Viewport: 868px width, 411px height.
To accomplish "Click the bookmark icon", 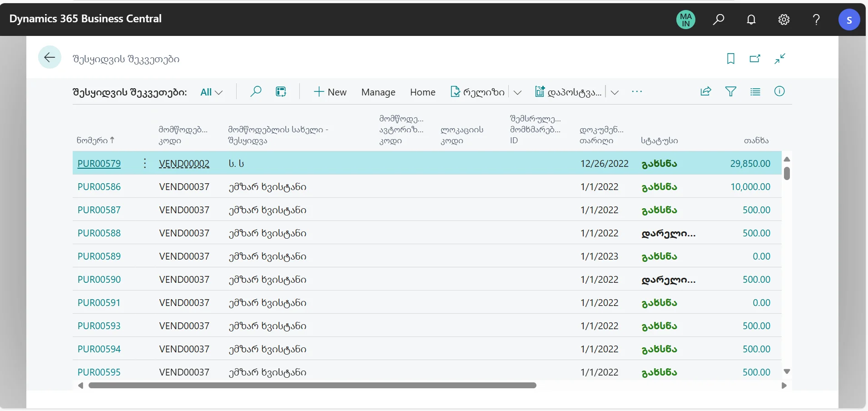I will coord(730,59).
